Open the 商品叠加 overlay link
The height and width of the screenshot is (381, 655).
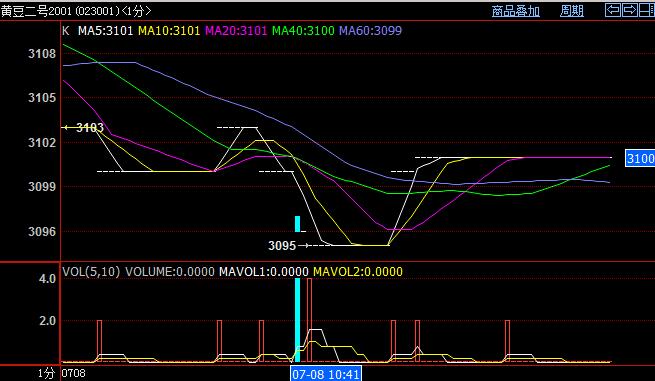coord(515,11)
